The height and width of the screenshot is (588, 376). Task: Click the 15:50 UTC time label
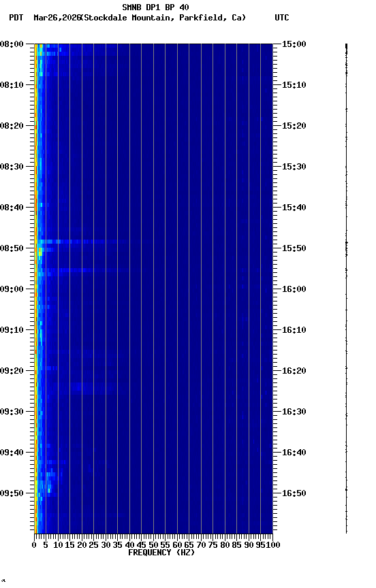point(294,248)
